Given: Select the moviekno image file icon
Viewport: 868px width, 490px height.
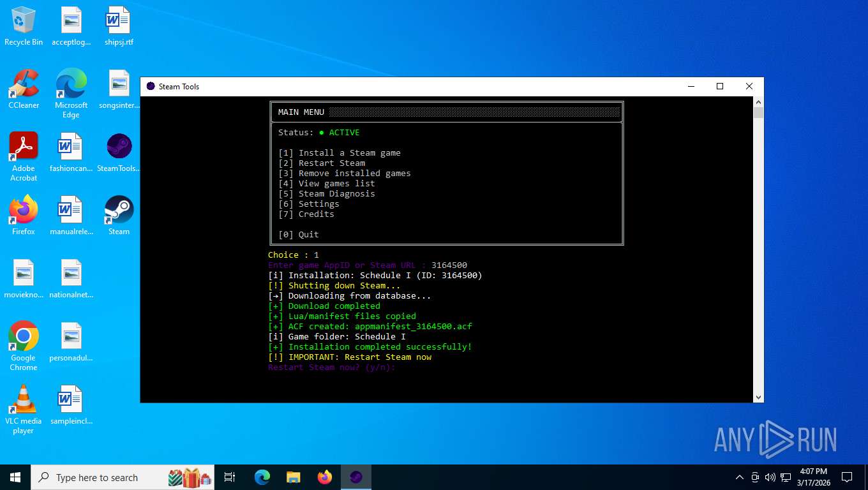Looking at the screenshot, I should [24, 279].
